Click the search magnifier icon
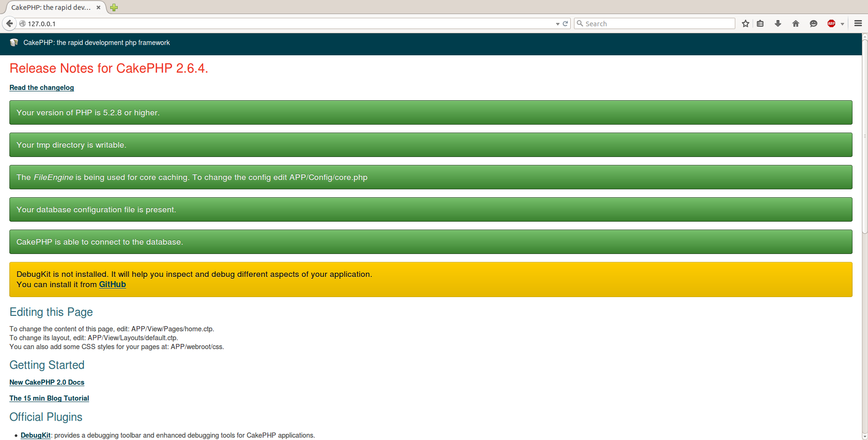868x440 pixels. coord(580,23)
